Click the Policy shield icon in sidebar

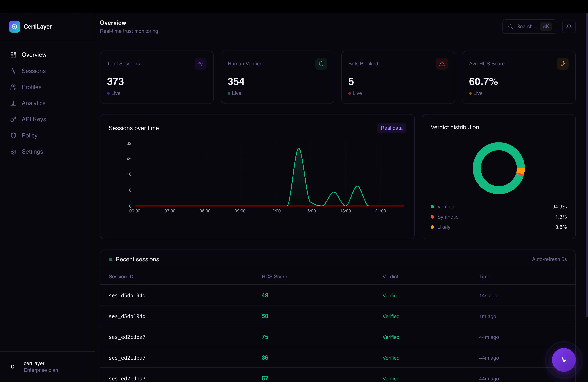[x=13, y=135]
